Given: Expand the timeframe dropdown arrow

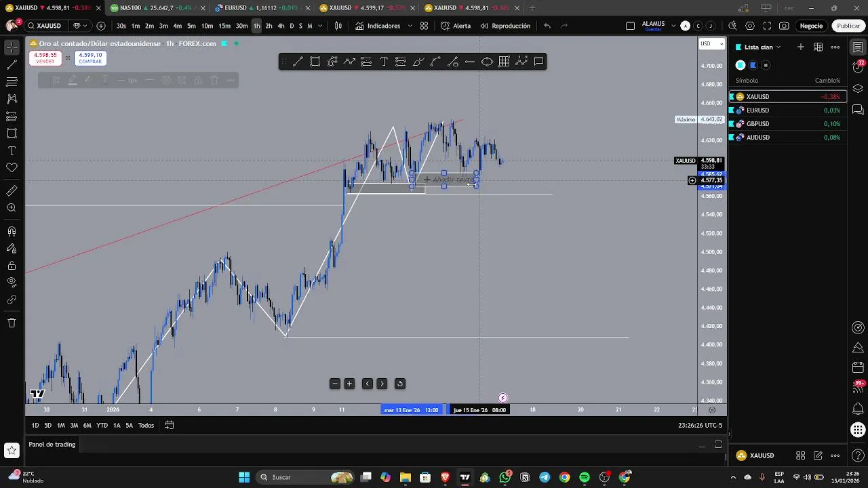Looking at the screenshot, I should (x=319, y=26).
